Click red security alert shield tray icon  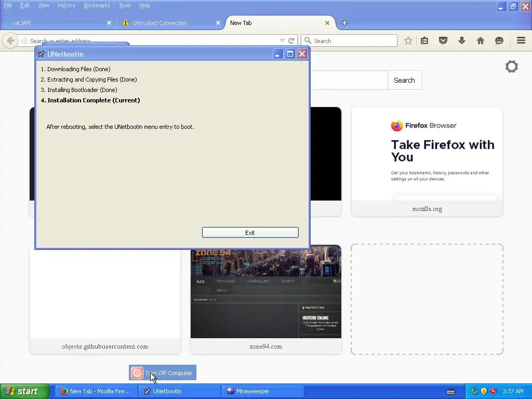(x=494, y=391)
